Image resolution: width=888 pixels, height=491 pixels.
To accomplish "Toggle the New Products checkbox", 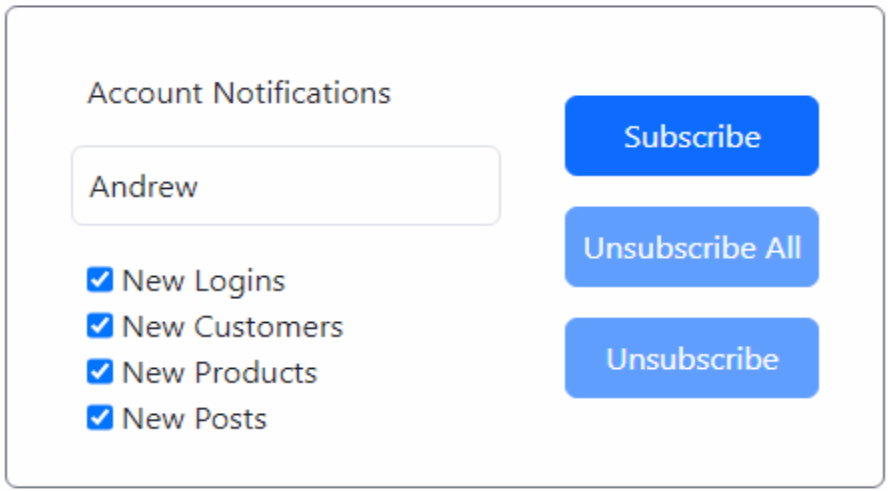I will click(x=100, y=372).
